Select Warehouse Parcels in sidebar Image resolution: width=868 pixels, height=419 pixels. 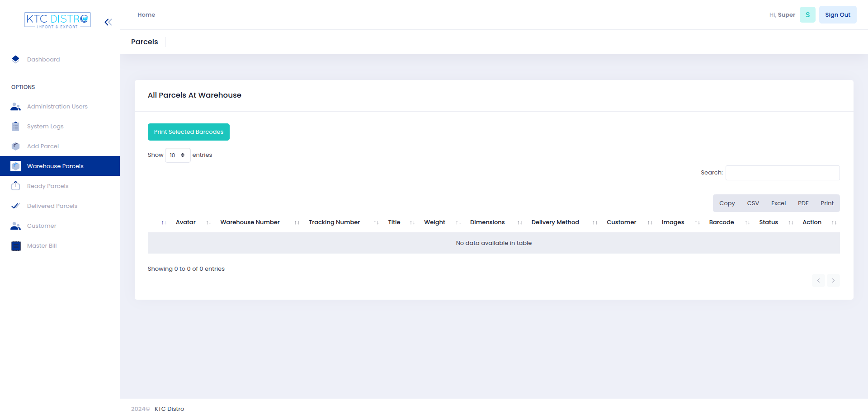[x=55, y=166]
